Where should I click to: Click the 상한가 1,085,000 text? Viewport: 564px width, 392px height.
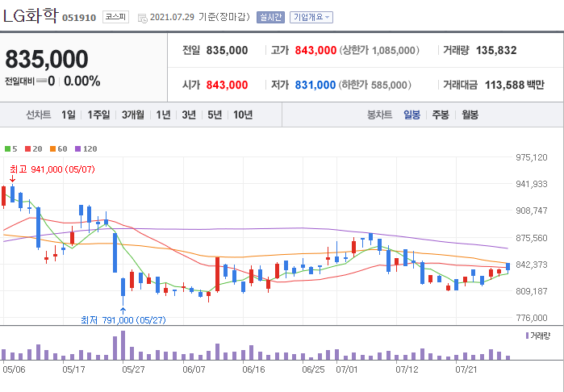coord(379,50)
